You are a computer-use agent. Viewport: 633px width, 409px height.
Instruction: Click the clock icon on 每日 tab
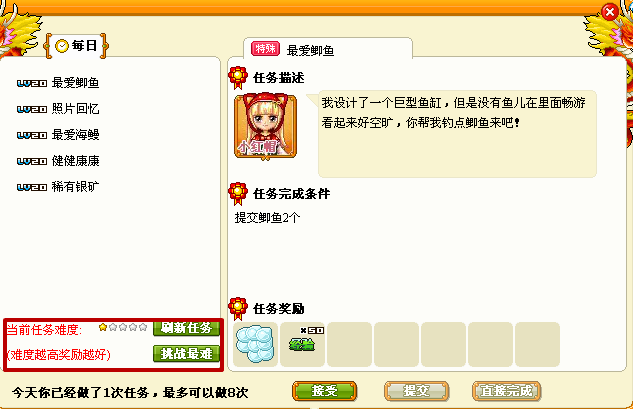pos(62,46)
